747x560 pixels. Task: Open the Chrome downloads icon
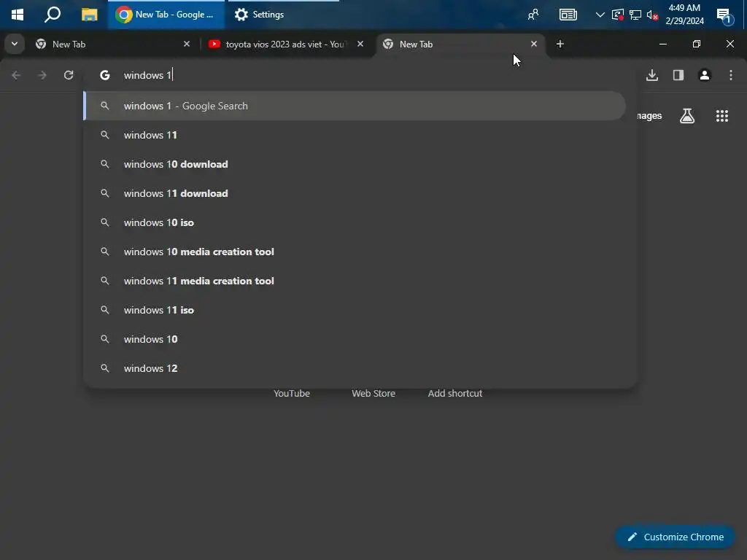click(652, 75)
